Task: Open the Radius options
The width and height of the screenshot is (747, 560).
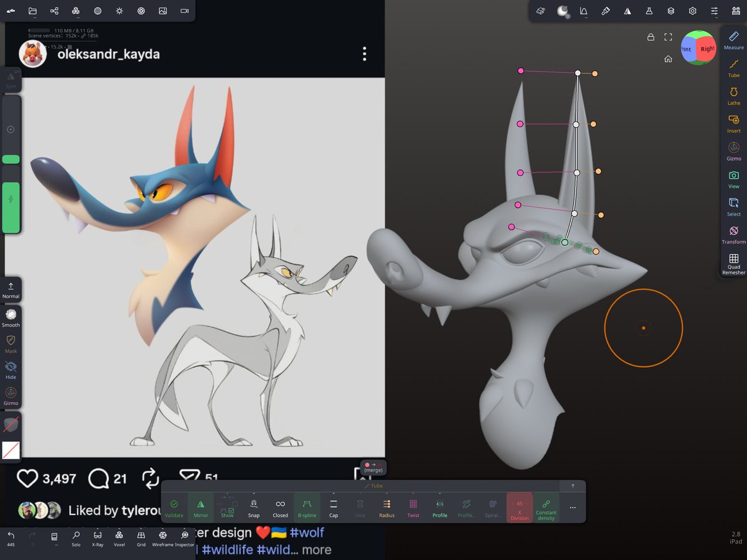Action: click(387, 507)
